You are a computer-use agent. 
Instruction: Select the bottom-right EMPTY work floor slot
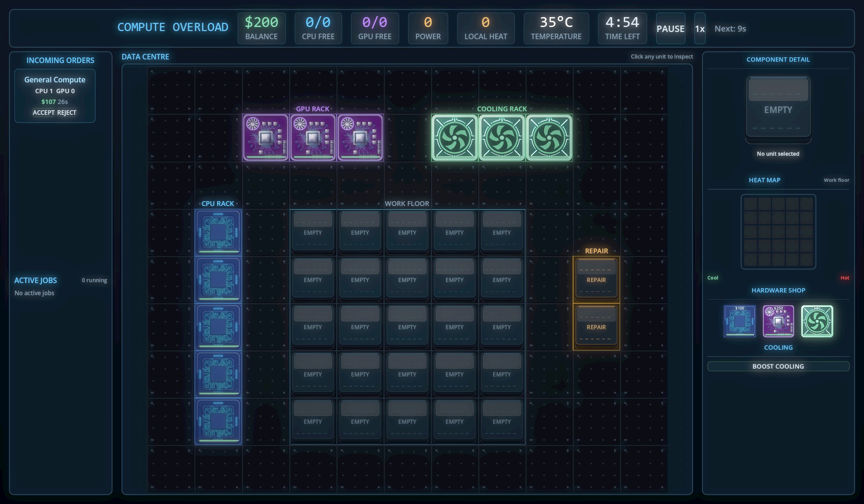pyautogui.click(x=502, y=421)
